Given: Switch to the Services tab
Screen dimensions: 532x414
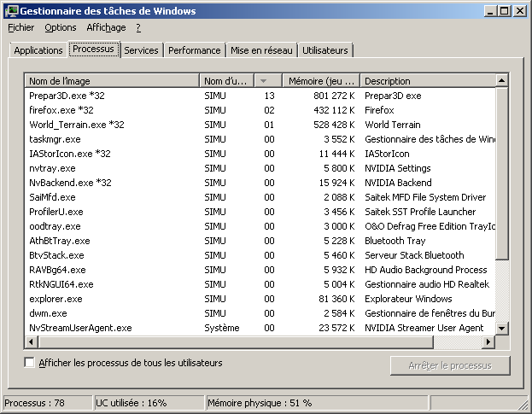Looking at the screenshot, I should (141, 50).
